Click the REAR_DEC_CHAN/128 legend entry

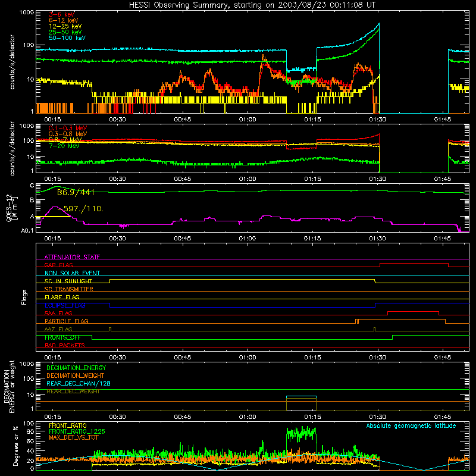79,383
